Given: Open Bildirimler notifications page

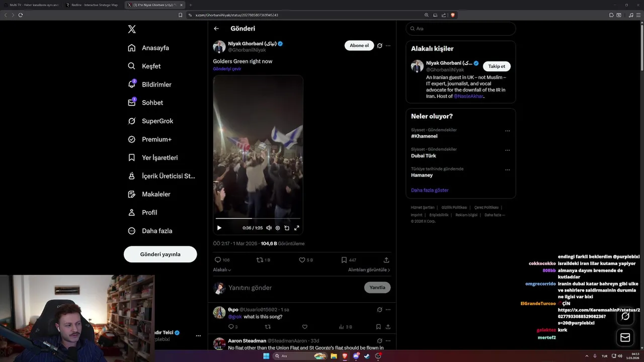Looking at the screenshot, I should pos(149,84).
